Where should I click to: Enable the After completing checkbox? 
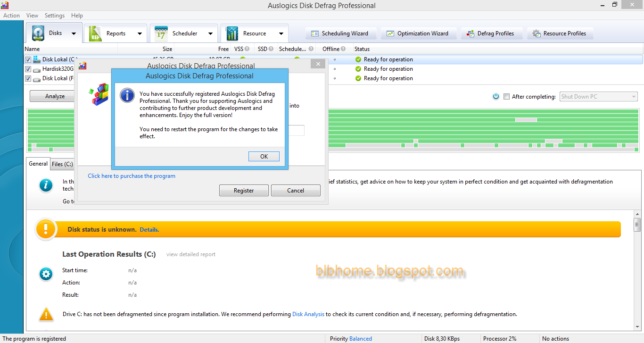[506, 96]
